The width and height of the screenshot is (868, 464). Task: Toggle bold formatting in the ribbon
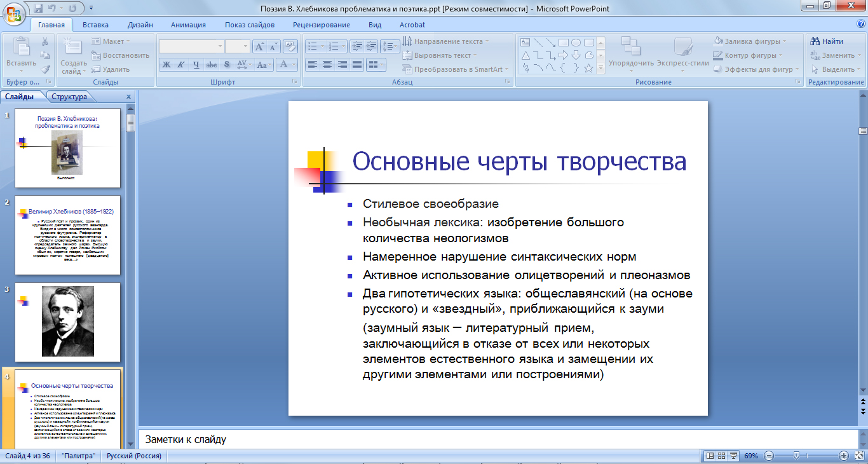166,64
